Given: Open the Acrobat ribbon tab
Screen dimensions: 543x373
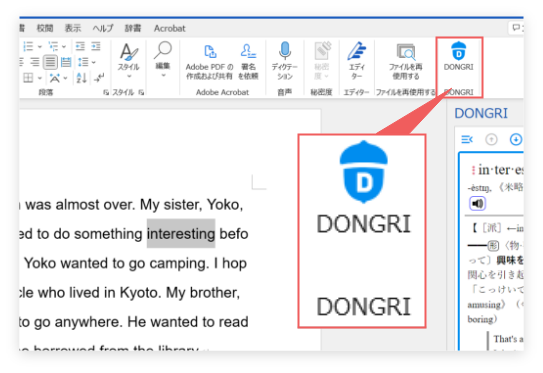Looking at the screenshot, I should (x=170, y=28).
